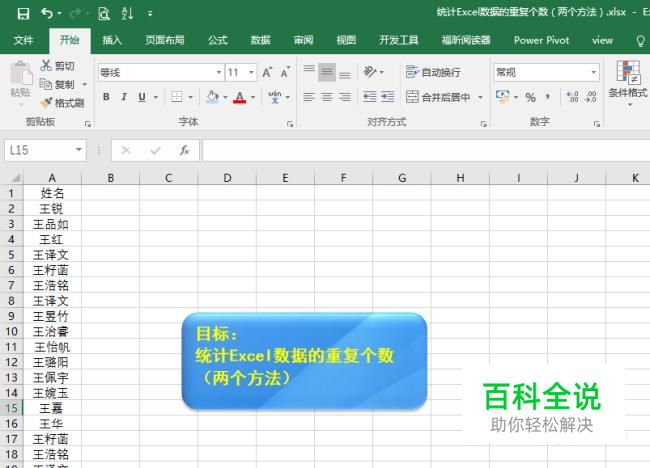Image resolution: width=650 pixels, height=468 pixels.
Task: Select cell containing 王品如
Action: tap(52, 224)
